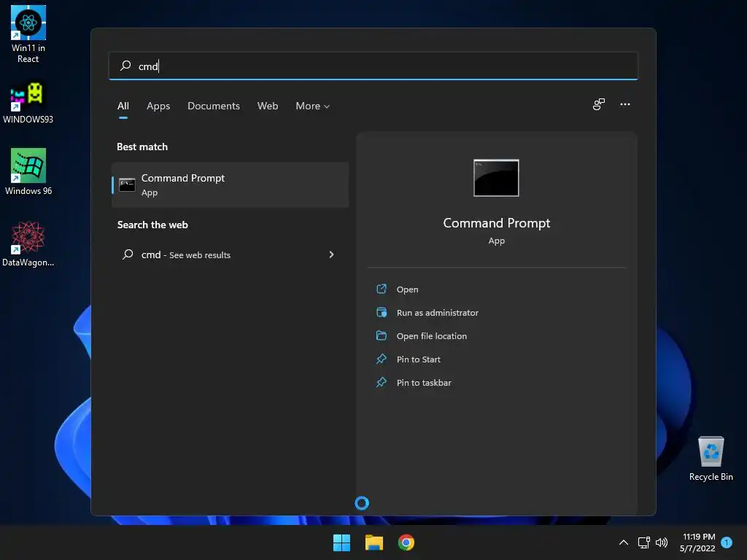Switch to the Documents search tab
Viewport: 747px width, 560px height.
(x=214, y=106)
